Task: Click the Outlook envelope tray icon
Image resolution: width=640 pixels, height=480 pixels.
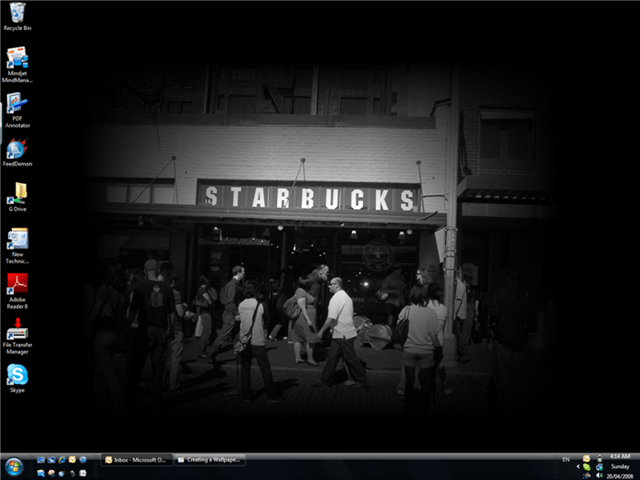Action: coord(586,458)
